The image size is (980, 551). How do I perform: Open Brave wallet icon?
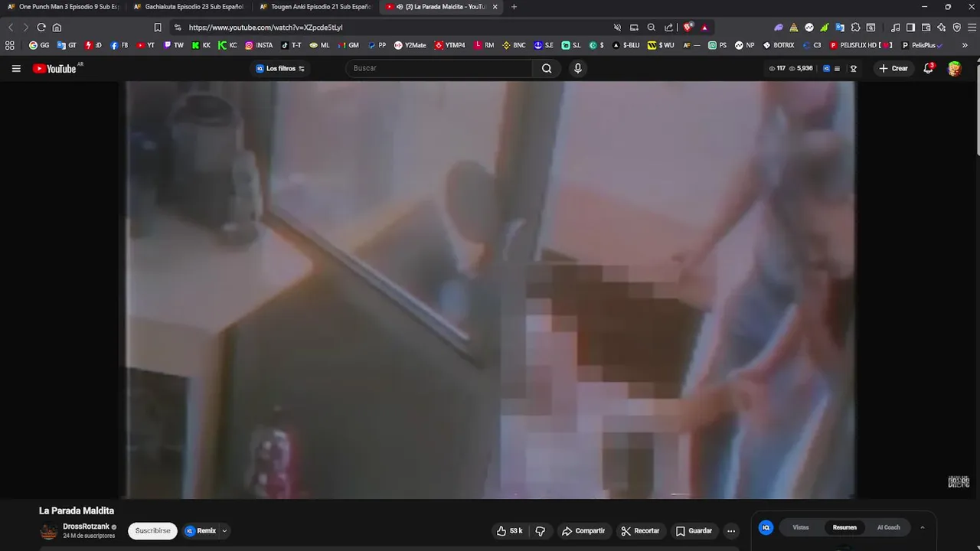[926, 27]
